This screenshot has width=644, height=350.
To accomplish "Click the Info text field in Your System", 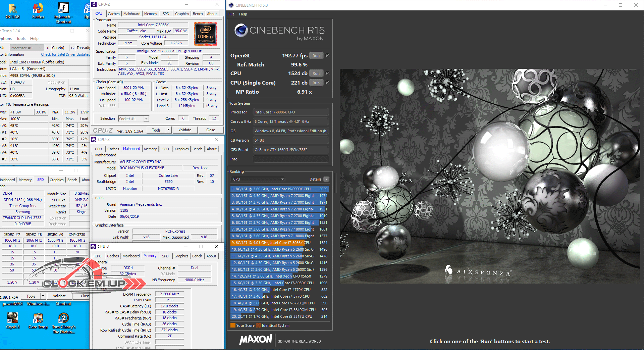I will 290,159.
